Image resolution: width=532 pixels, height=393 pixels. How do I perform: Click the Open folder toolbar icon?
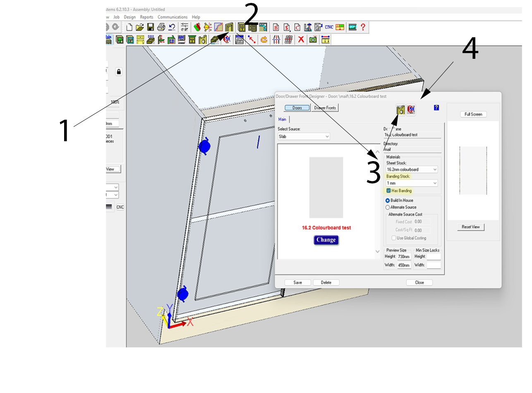140,27
